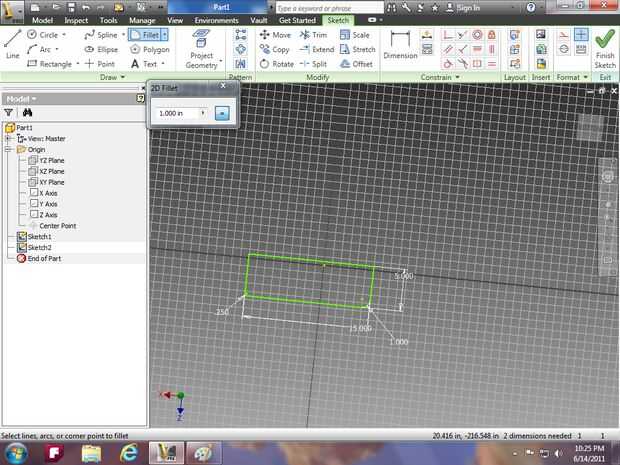Open the Arc tool dropdown arrow
Image resolution: width=620 pixels, height=465 pixels.
tap(57, 49)
